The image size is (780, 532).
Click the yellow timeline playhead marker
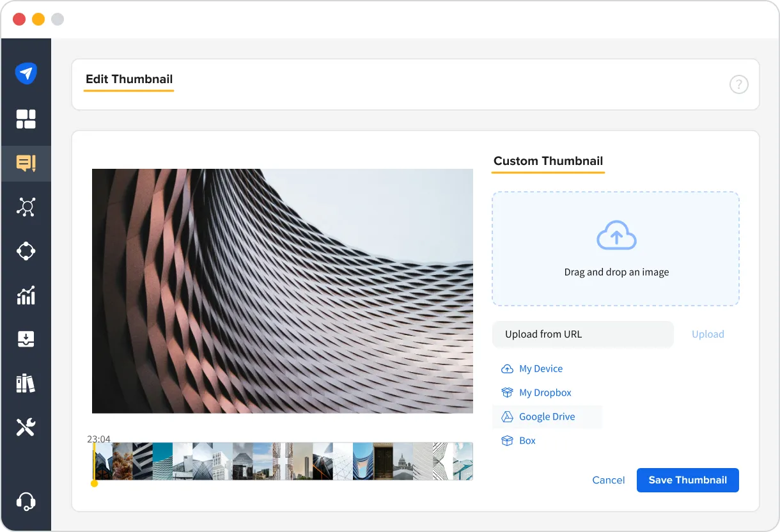[x=94, y=483]
